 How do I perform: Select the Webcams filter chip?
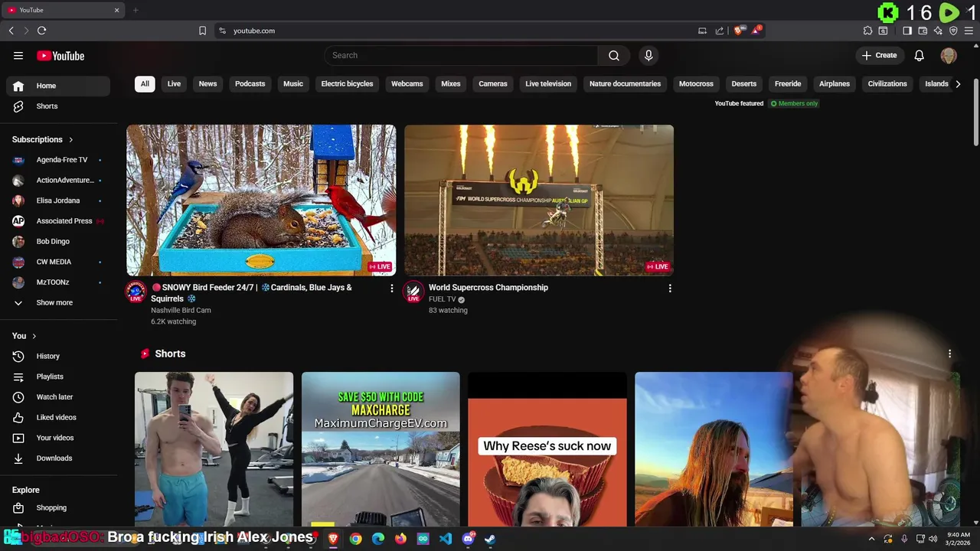407,84
